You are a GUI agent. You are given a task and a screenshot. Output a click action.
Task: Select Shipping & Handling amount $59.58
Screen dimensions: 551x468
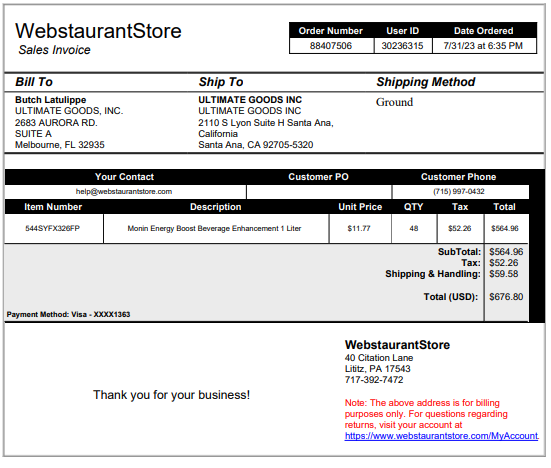pyautogui.click(x=504, y=274)
